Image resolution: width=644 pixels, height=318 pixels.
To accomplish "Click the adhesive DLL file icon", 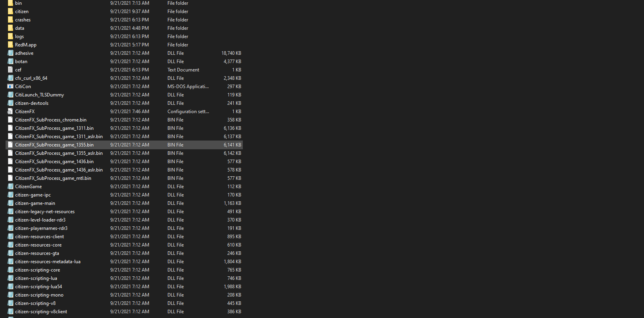I will coord(10,53).
